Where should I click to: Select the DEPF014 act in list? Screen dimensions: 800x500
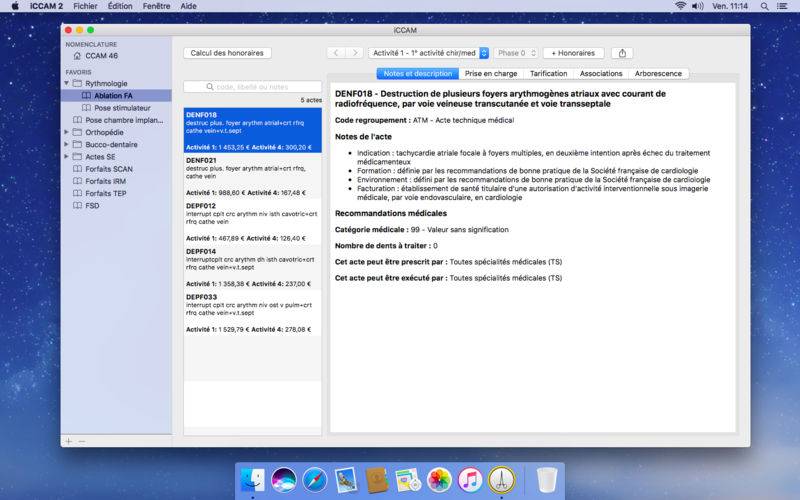(x=253, y=267)
